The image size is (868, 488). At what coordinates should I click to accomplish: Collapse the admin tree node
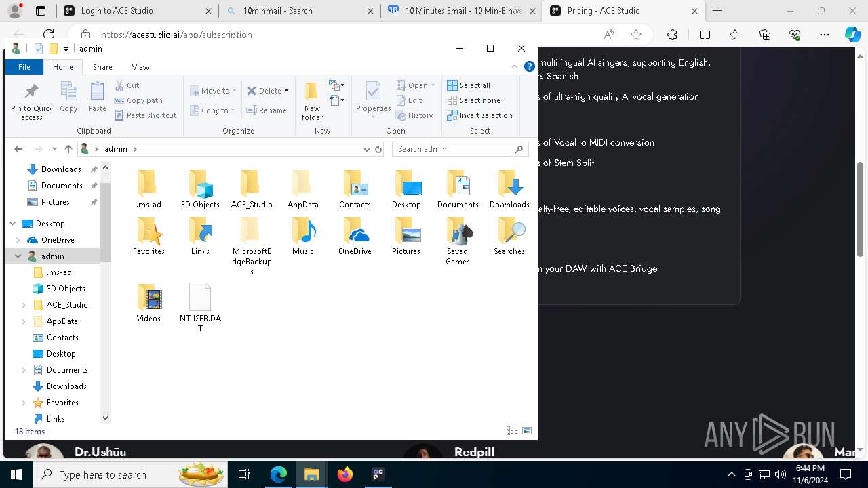click(18, 256)
